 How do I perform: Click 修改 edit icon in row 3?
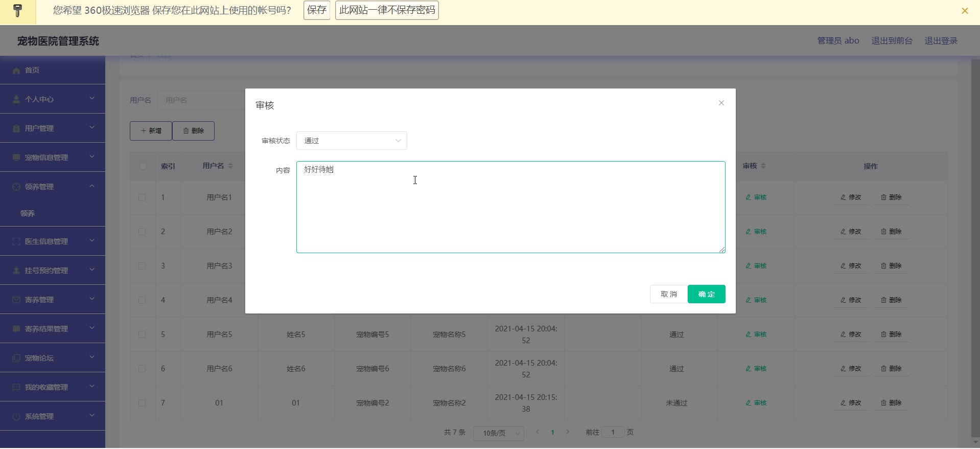point(843,266)
